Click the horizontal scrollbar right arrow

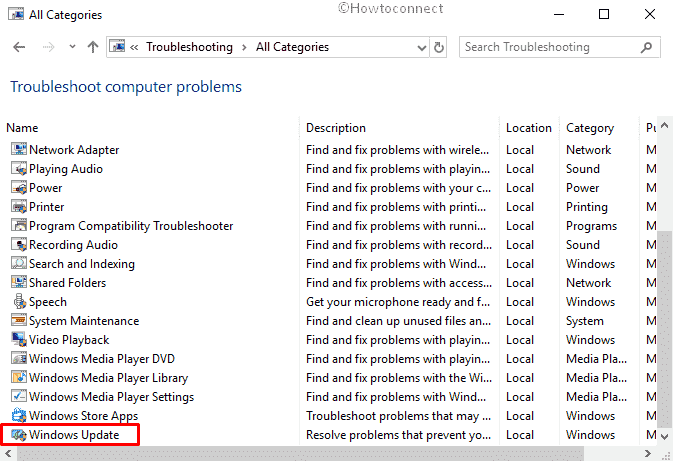point(647,453)
